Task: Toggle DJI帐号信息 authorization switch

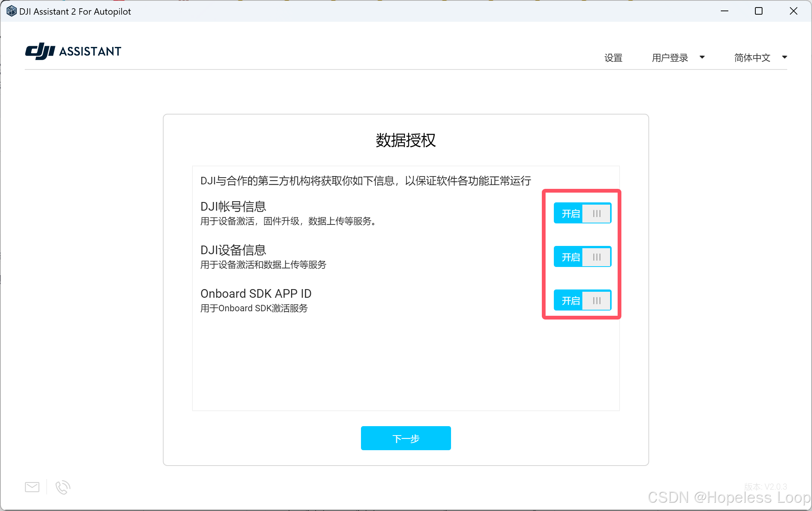Action: click(x=582, y=213)
